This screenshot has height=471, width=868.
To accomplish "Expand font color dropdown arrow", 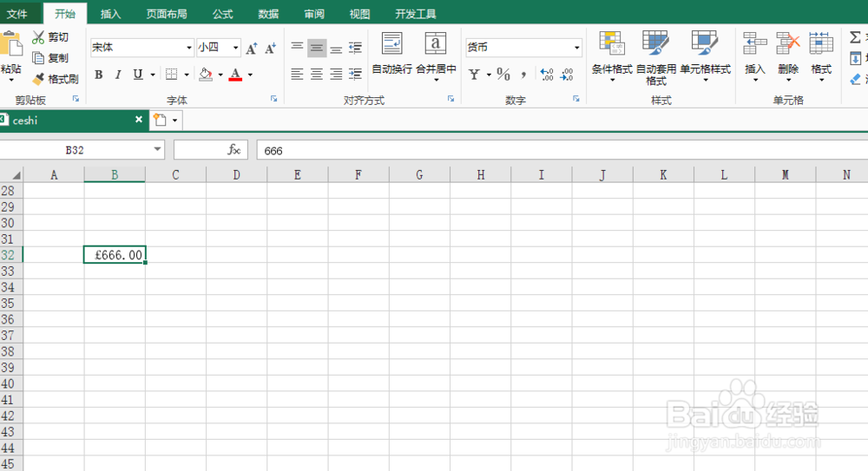I will (250, 75).
